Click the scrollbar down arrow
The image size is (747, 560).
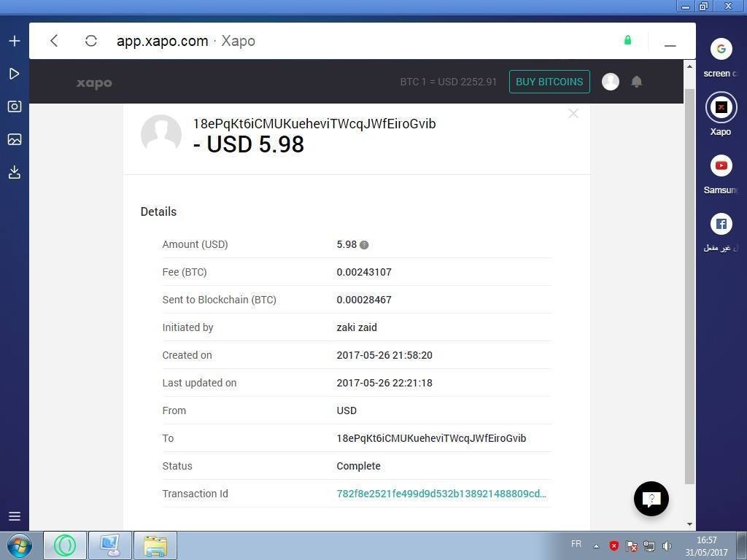(x=689, y=524)
